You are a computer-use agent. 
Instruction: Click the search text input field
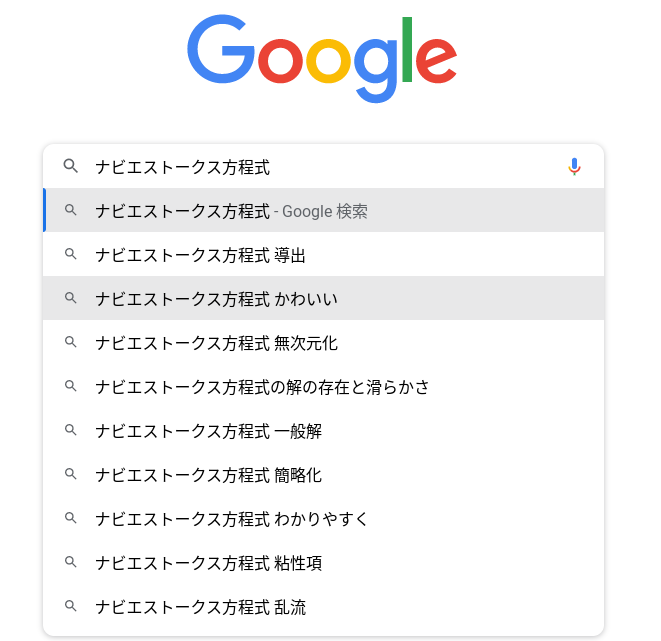[320, 167]
